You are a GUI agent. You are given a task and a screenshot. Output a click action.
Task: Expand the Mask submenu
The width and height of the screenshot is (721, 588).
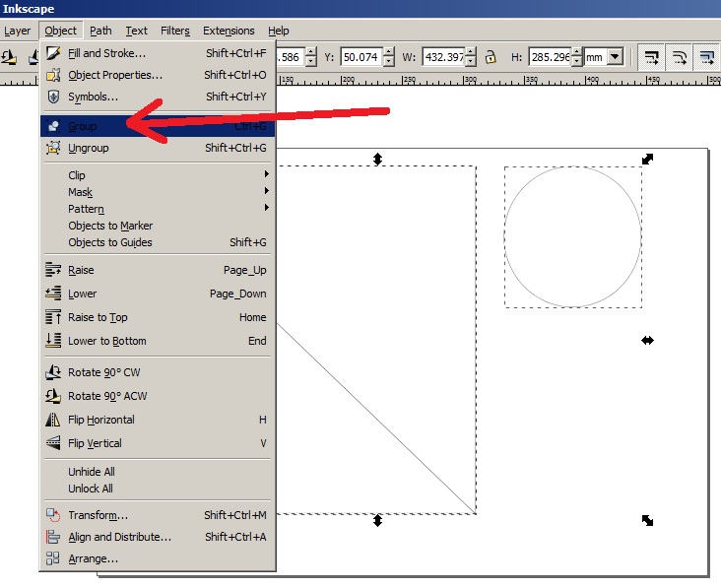pyautogui.click(x=158, y=192)
